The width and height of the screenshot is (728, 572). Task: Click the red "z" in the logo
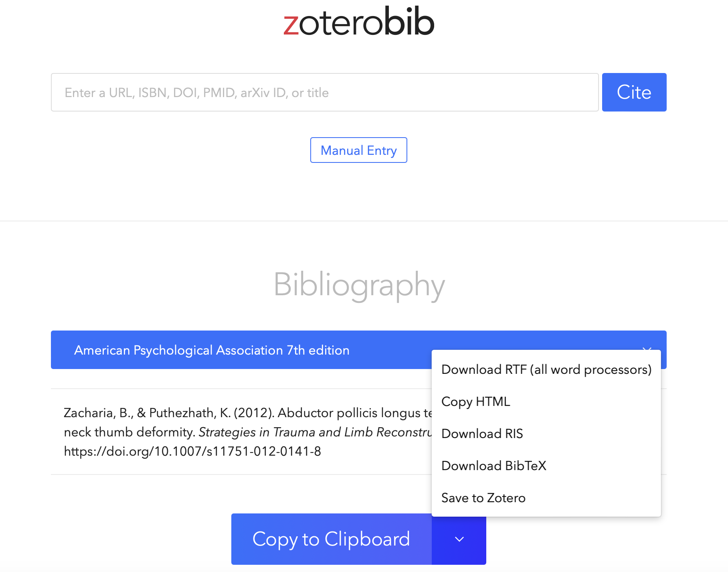pos(291,24)
